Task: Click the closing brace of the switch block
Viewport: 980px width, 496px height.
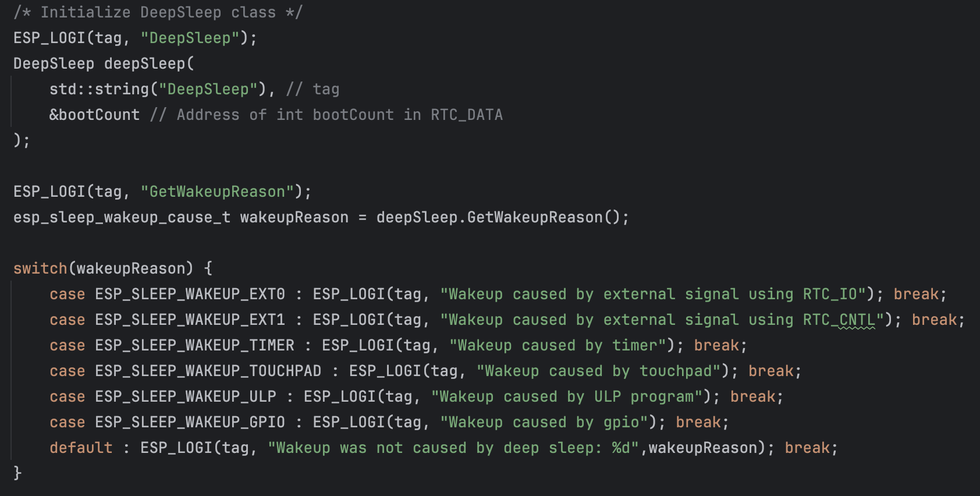Action: coord(17,473)
